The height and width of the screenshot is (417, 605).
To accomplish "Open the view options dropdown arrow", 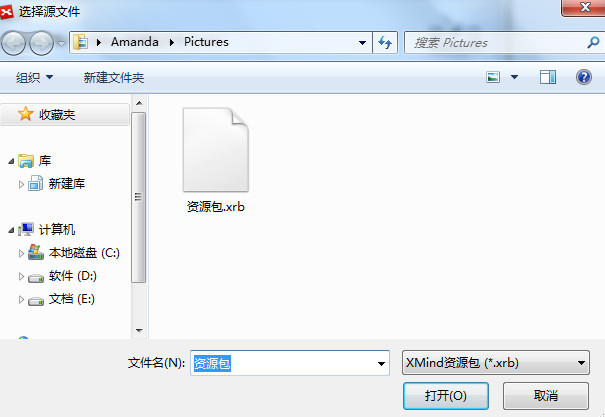I will coord(514,77).
